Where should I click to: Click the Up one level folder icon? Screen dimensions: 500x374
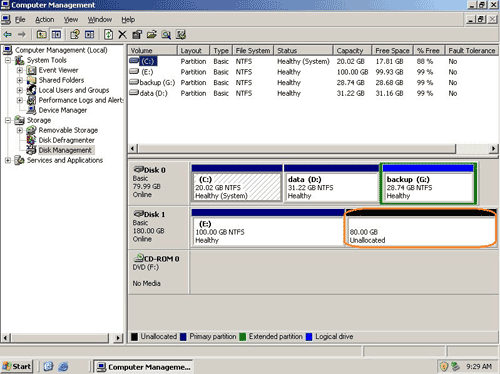pos(41,34)
